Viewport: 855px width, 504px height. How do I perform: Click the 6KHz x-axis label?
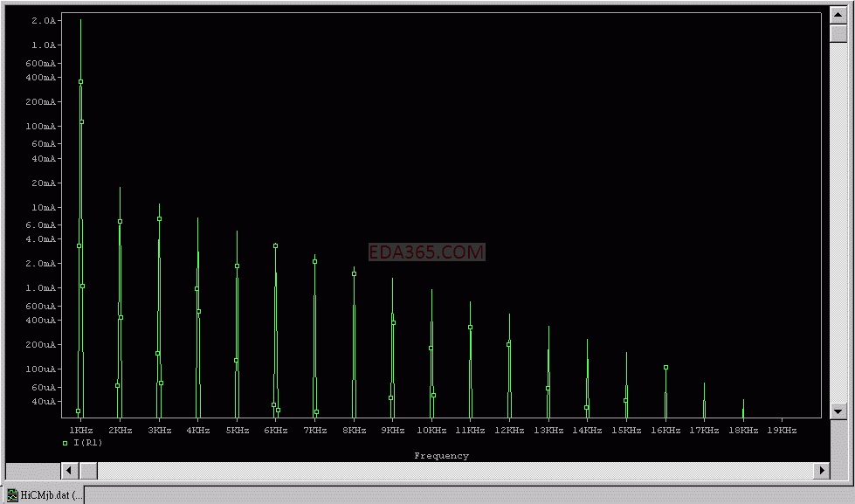(276, 431)
